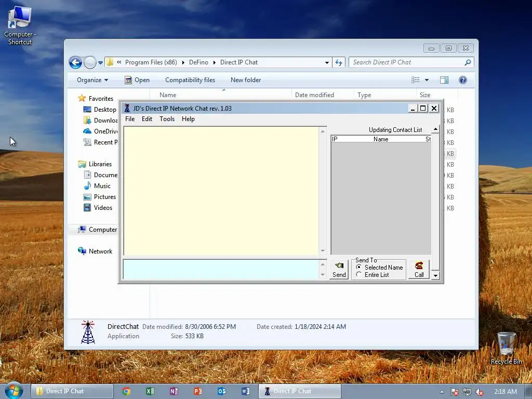Image resolution: width=532 pixels, height=399 pixels.
Task: Click the Send button with hand icon
Action: (x=339, y=270)
